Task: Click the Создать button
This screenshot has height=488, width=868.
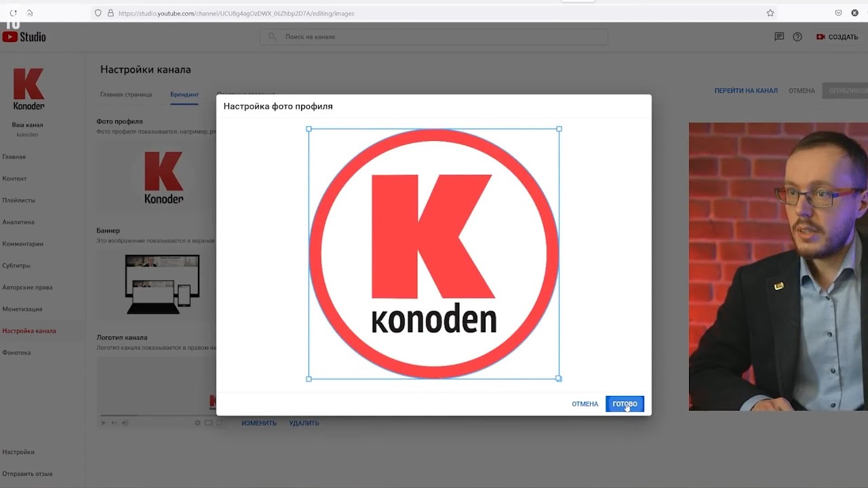Action: pos(837,37)
